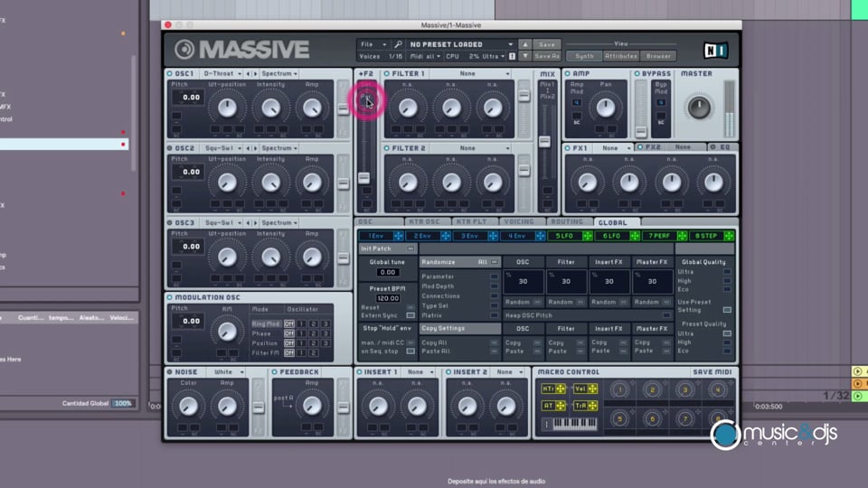This screenshot has width=868, height=488.
Task: Click SAVE MIDI in Macro Control
Action: [x=712, y=371]
